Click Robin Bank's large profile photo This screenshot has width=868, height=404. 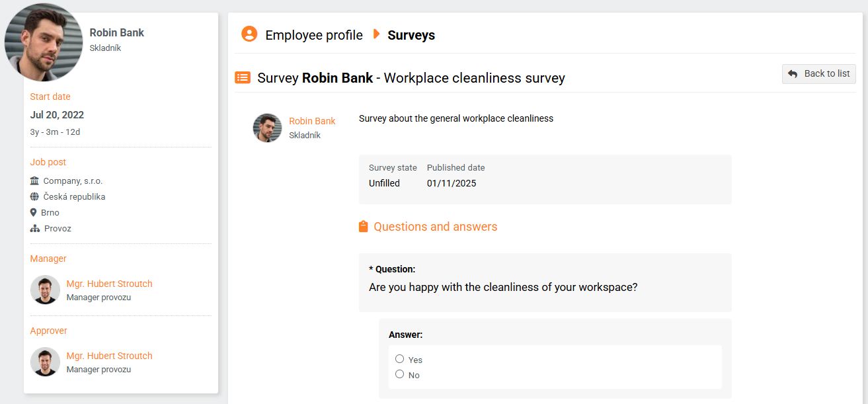point(44,42)
